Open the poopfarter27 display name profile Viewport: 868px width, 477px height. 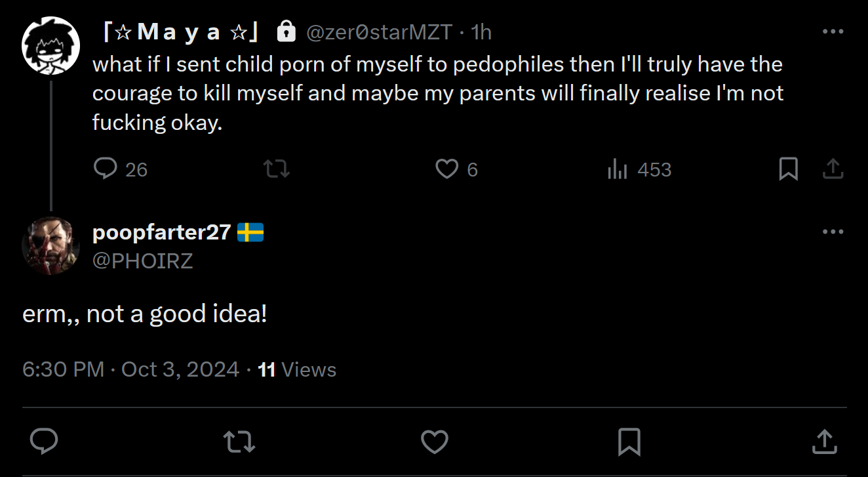(x=162, y=232)
